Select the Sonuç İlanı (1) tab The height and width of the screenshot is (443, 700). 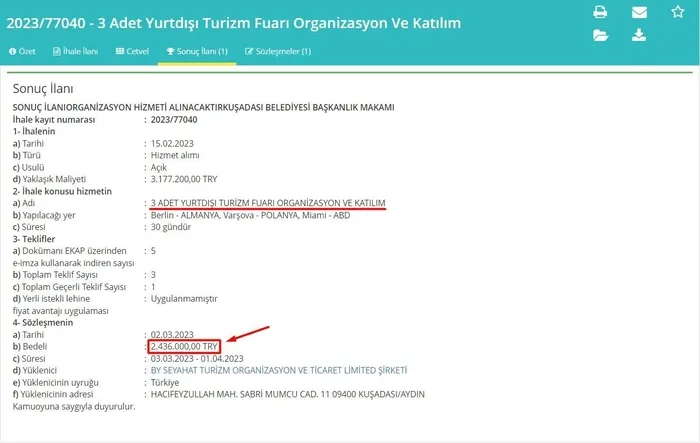click(197, 51)
